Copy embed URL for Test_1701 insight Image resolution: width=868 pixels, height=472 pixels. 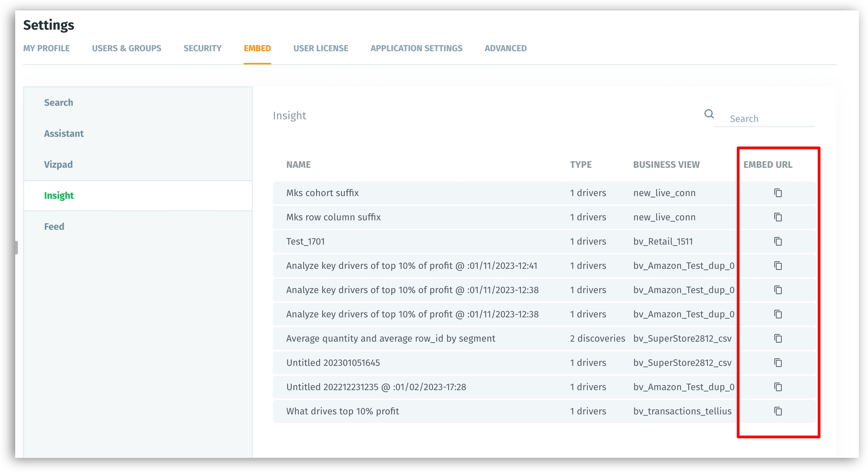(778, 241)
